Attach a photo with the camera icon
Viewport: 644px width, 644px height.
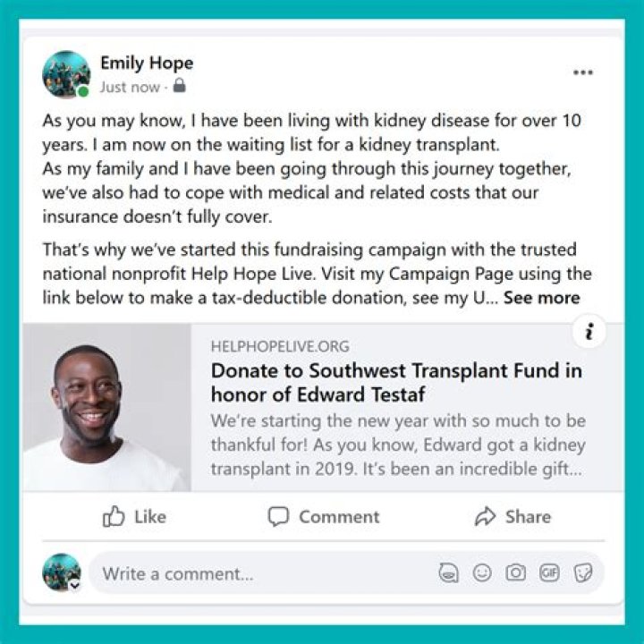click(x=515, y=573)
